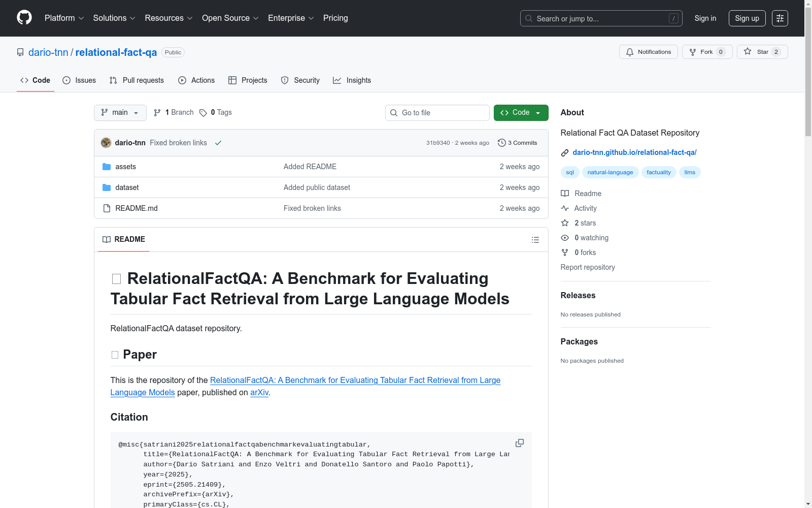Open the dario-tnn.github.io project website link
This screenshot has height=508, width=812.
click(634, 152)
